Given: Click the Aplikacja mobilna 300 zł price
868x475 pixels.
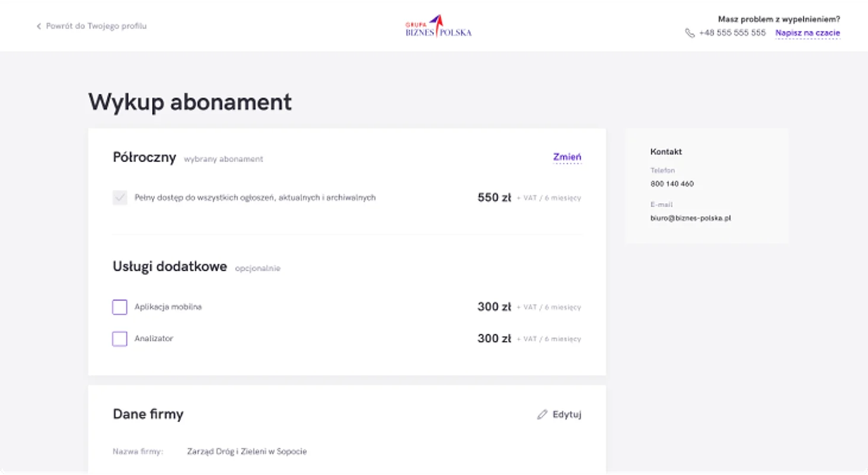Looking at the screenshot, I should (494, 307).
